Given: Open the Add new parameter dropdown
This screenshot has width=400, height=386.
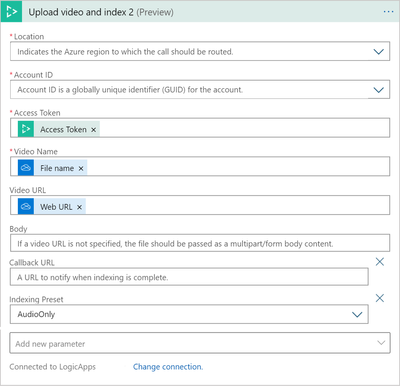Looking at the screenshot, I should pyautogui.click(x=200, y=343).
